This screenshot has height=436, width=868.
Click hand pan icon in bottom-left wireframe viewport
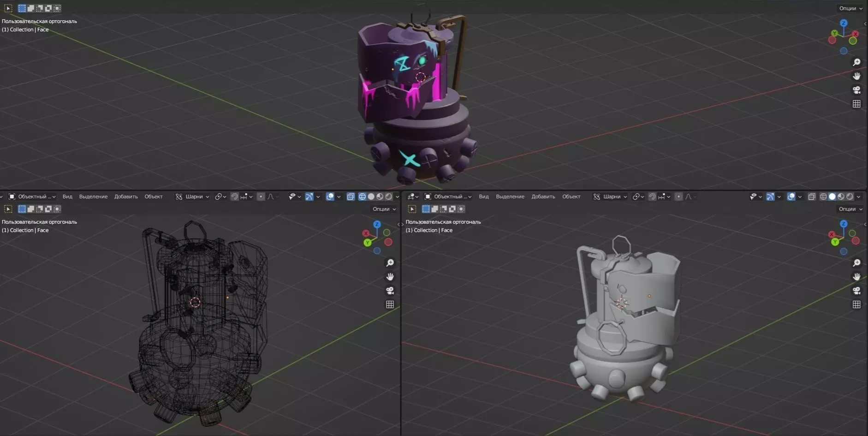[x=390, y=277]
